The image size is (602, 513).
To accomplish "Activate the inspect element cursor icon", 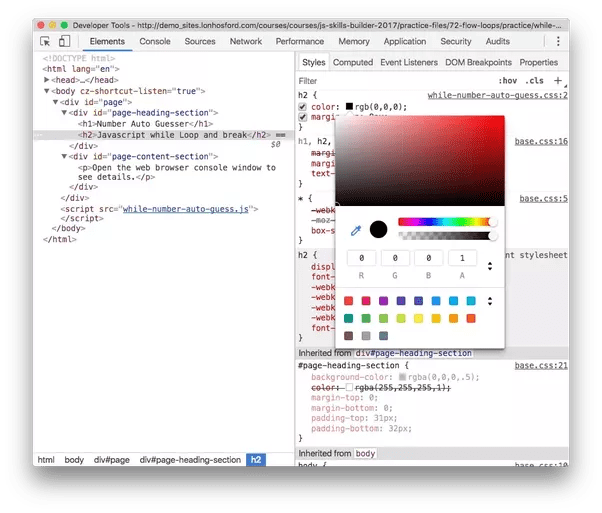I will (x=45, y=41).
